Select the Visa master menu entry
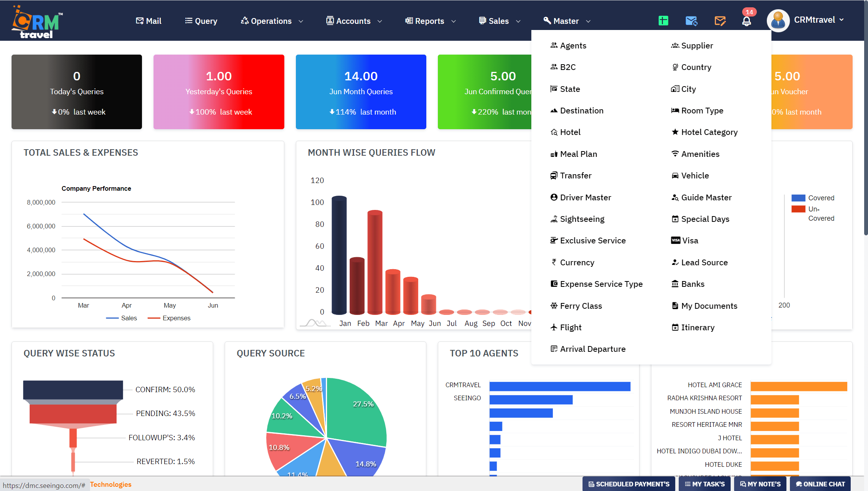868x491 pixels. pyautogui.click(x=690, y=240)
